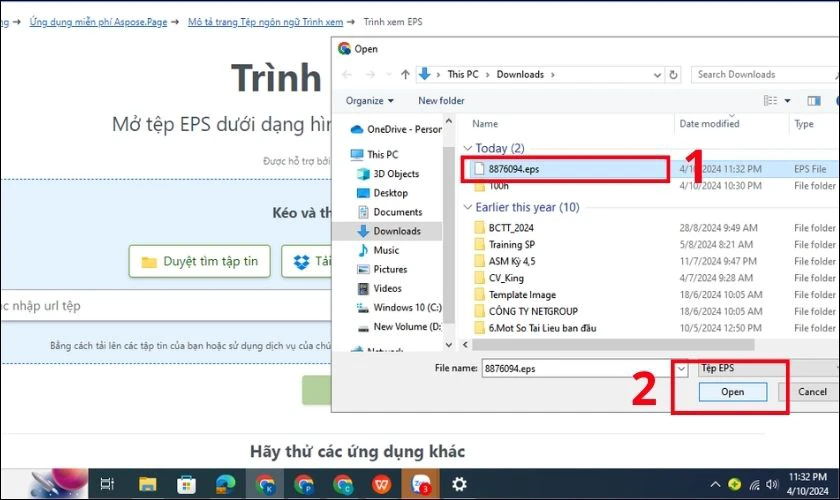Screen dimensions: 840x500
Task: Open the Organize dropdown menu
Action: [x=370, y=101]
